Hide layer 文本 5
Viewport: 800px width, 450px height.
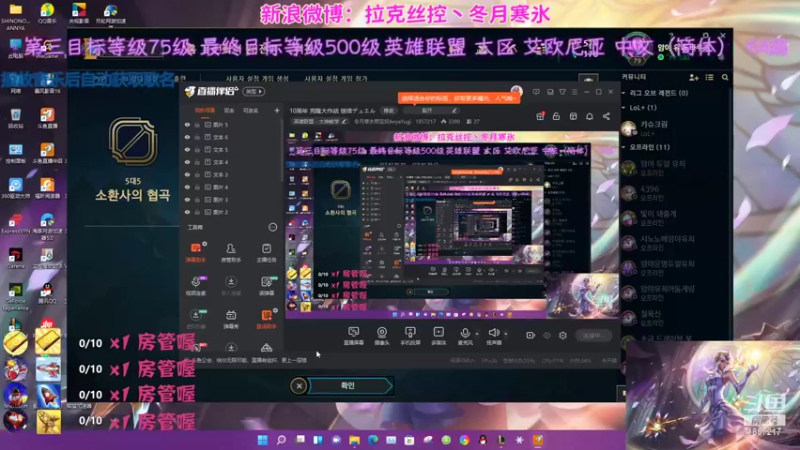point(187,149)
